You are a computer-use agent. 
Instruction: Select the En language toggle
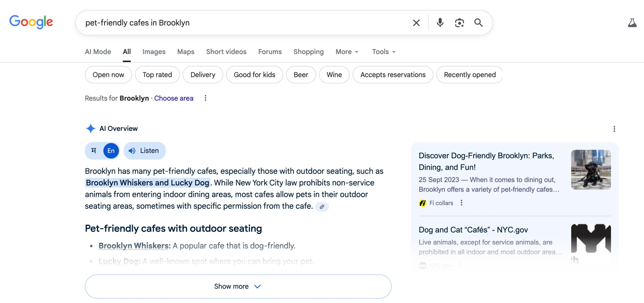(x=111, y=151)
